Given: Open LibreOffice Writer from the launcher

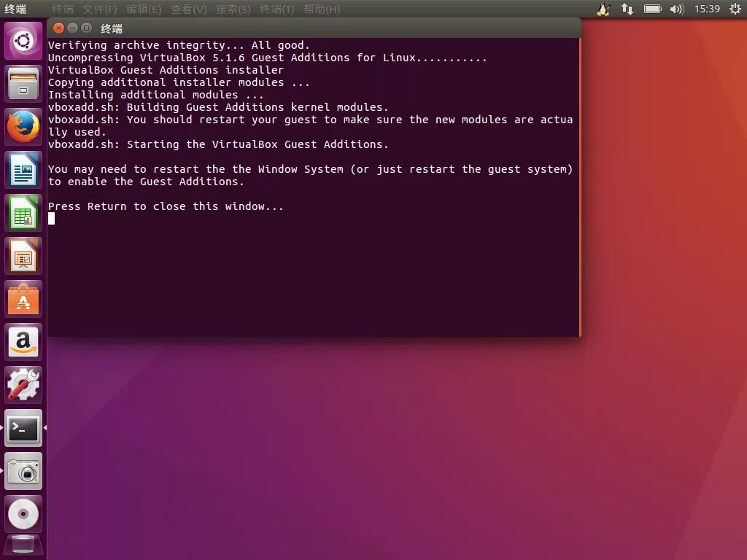Looking at the screenshot, I should 23,170.
